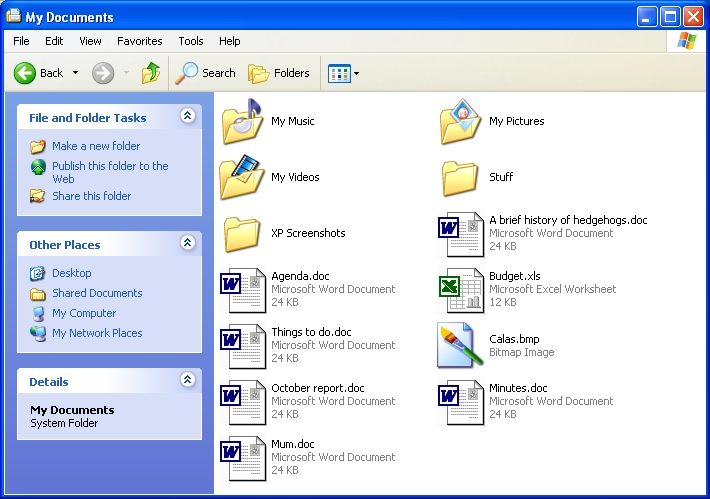The image size is (710, 499).
Task: Open the Forward history dropdown arrow
Action: [126, 72]
